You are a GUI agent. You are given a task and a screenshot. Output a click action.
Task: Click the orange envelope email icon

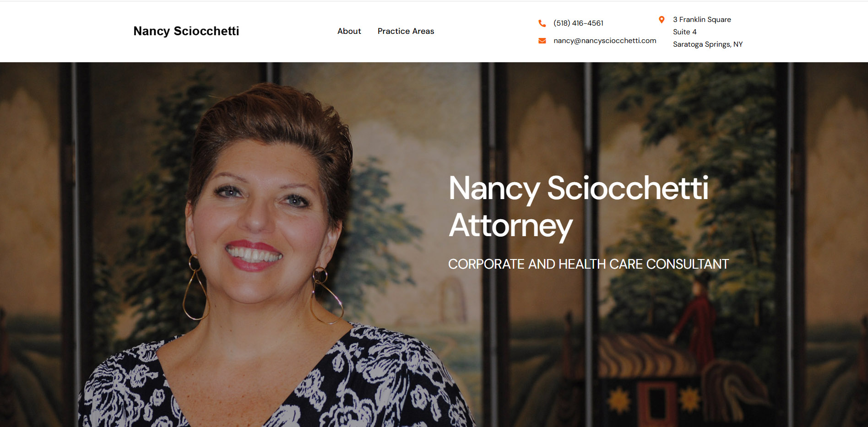[542, 41]
